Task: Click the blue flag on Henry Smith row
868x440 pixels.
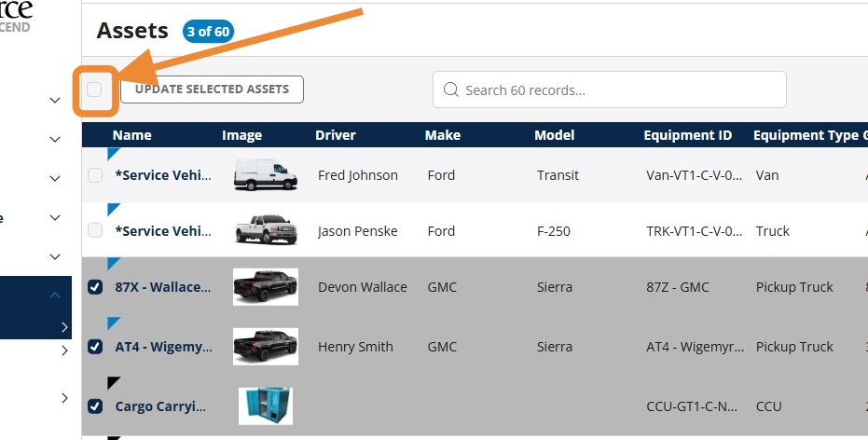Action: tap(114, 323)
